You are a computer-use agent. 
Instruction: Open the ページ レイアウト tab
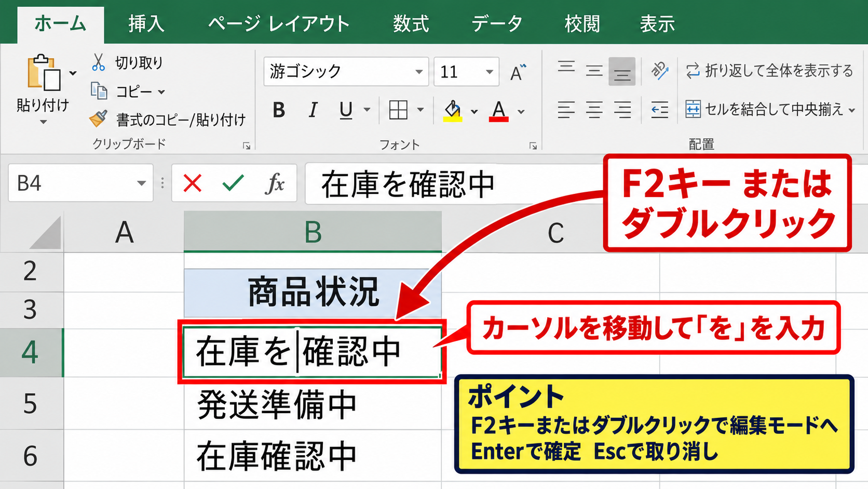pos(279,24)
